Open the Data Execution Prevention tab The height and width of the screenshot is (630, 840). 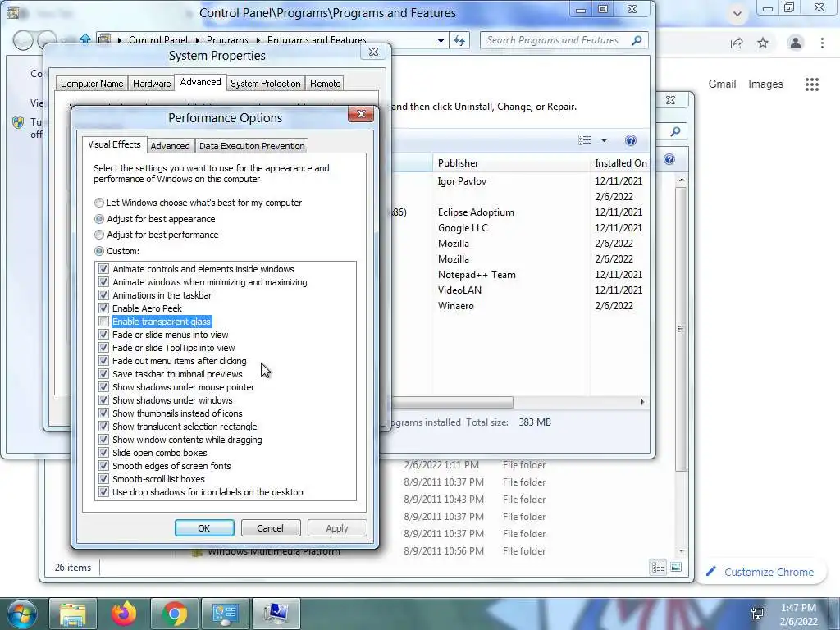252,146
